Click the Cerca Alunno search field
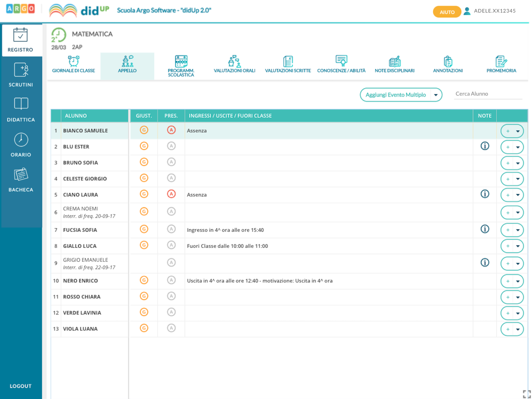Viewport: 532px width, 399px height. pyautogui.click(x=488, y=94)
